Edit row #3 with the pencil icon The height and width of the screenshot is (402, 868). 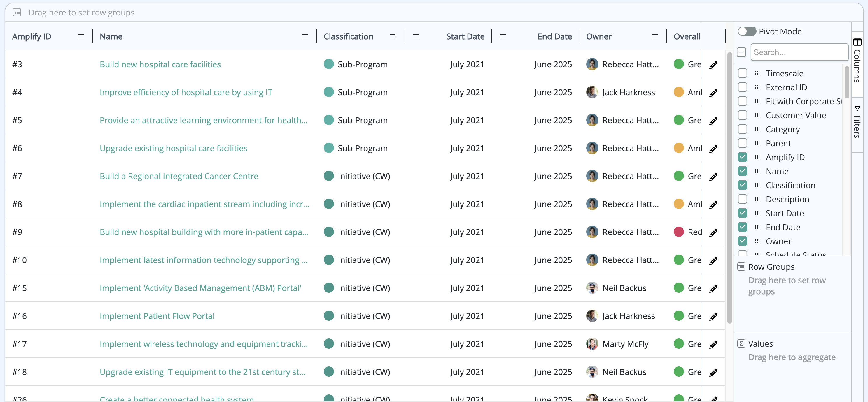click(713, 65)
